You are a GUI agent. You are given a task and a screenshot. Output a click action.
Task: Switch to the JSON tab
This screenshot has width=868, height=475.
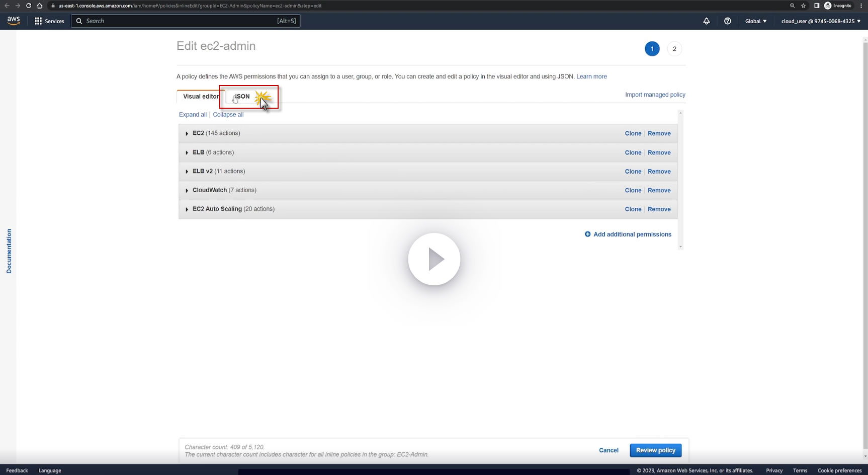point(242,97)
